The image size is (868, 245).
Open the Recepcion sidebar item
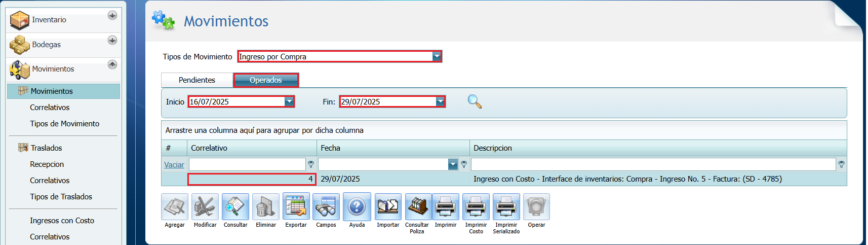pyautogui.click(x=47, y=164)
